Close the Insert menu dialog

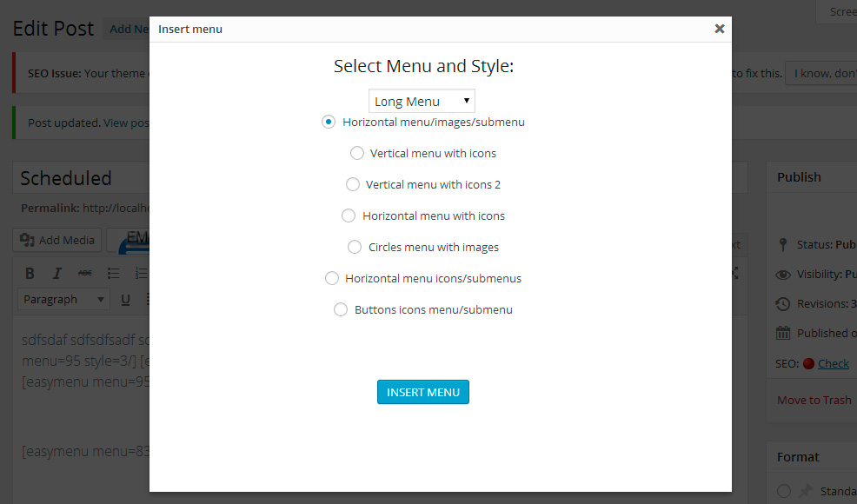coord(720,29)
